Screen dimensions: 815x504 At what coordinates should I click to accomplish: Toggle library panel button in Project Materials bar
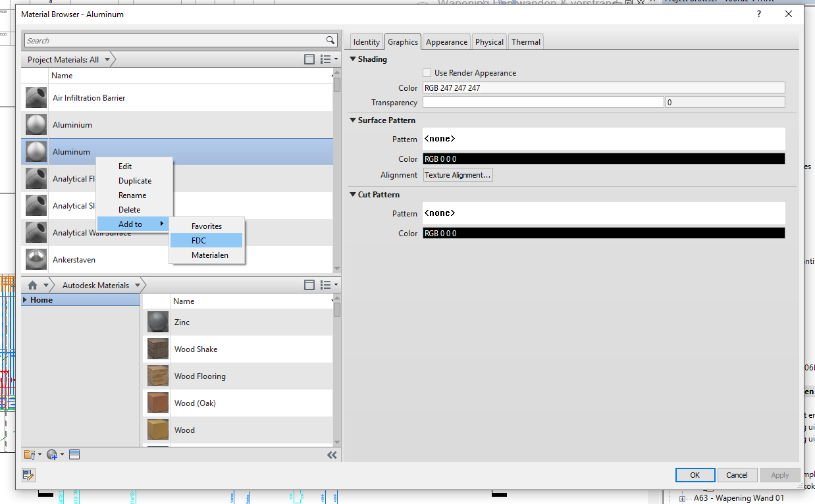click(309, 59)
